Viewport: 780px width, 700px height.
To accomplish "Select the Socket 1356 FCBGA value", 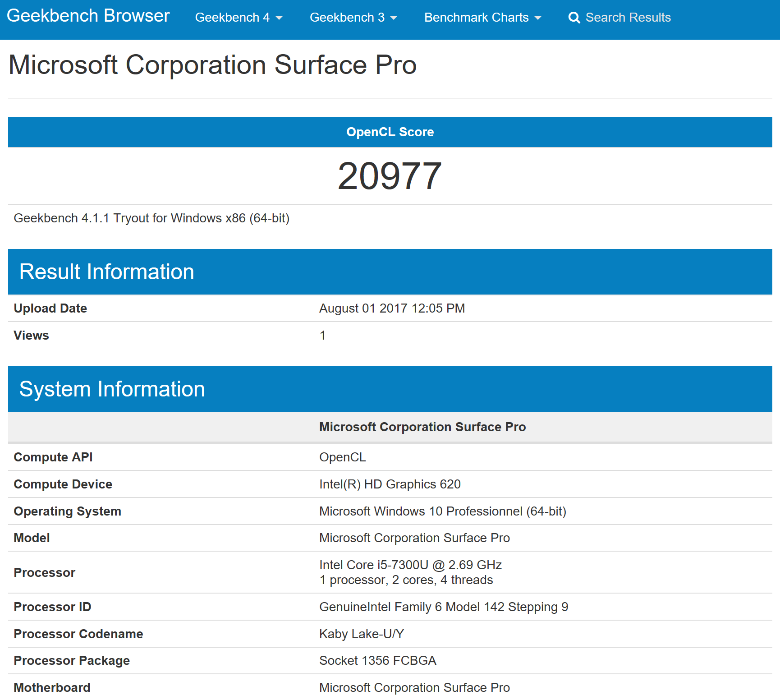I will pyautogui.click(x=378, y=661).
